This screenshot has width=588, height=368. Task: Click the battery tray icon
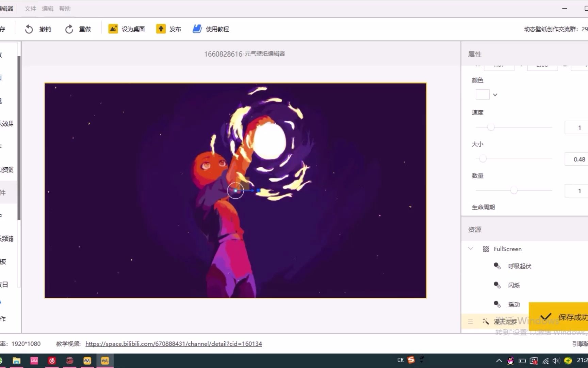(x=522, y=361)
